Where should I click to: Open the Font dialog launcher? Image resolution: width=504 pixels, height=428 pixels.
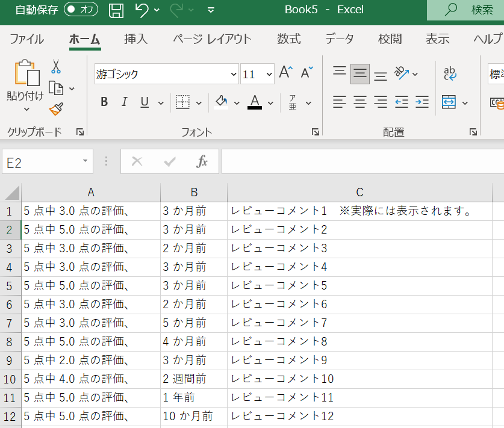(x=316, y=132)
